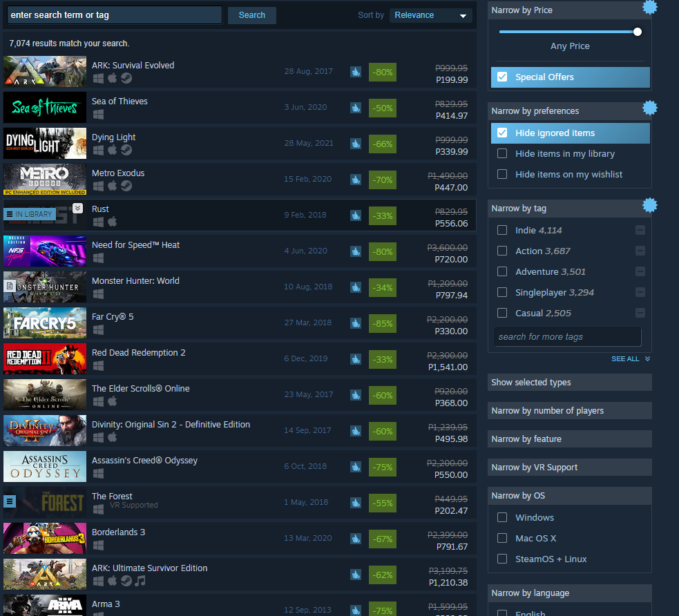Check the SteamOS + Linux filter
Screen dimensions: 679x616
tap(502, 559)
